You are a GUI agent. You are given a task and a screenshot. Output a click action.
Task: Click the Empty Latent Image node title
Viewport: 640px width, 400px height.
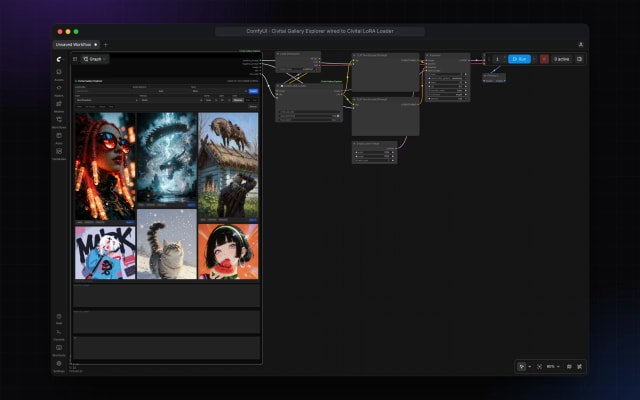coord(368,144)
